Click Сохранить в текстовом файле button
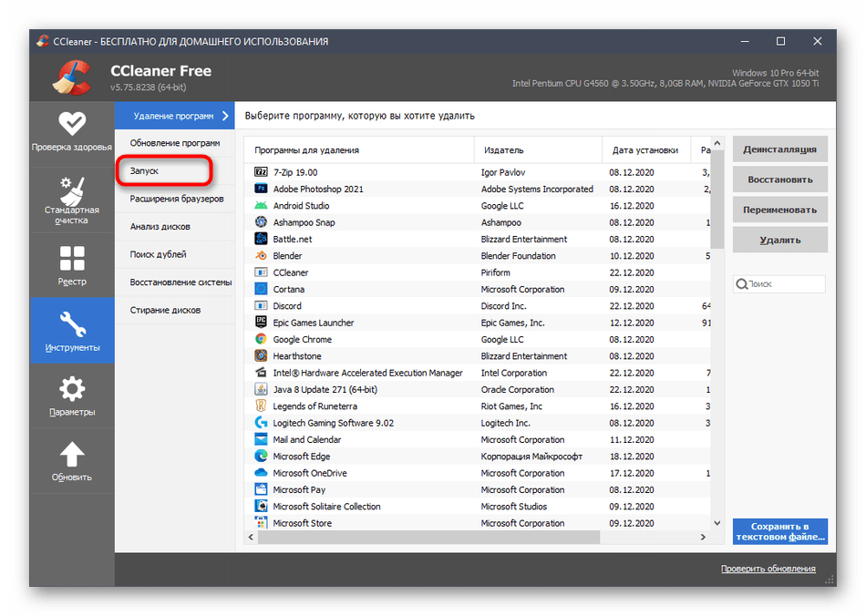The image size is (866, 616). [x=779, y=531]
